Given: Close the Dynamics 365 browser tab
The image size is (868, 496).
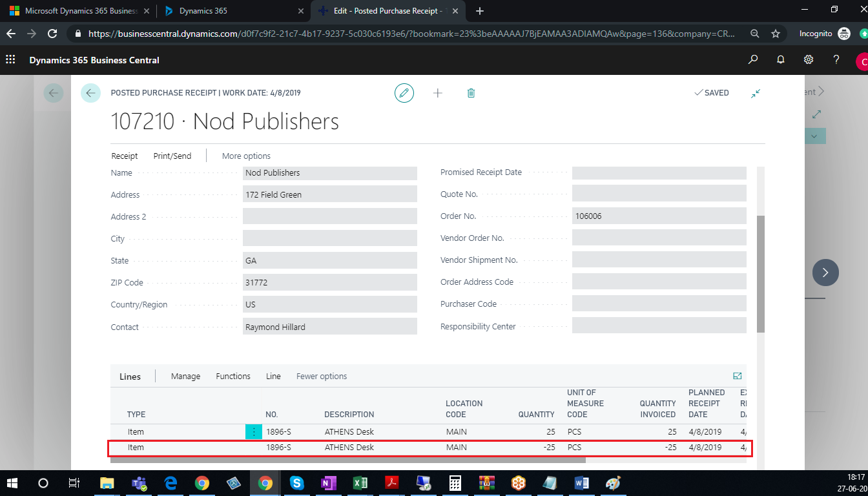Looking at the screenshot, I should 300,11.
